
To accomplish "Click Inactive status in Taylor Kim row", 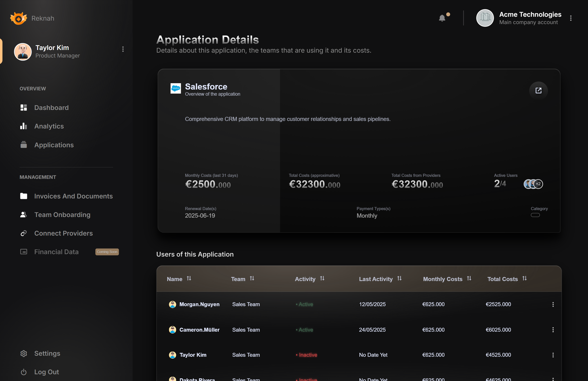I will point(306,355).
